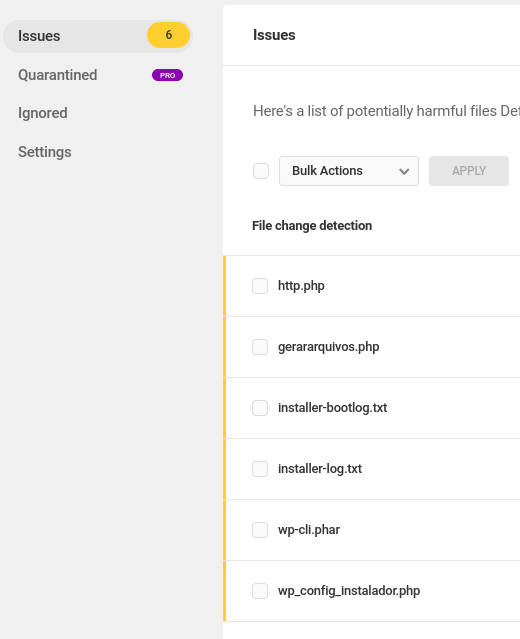520x639 pixels.
Task: Open the http.php issue row
Action: (x=372, y=286)
